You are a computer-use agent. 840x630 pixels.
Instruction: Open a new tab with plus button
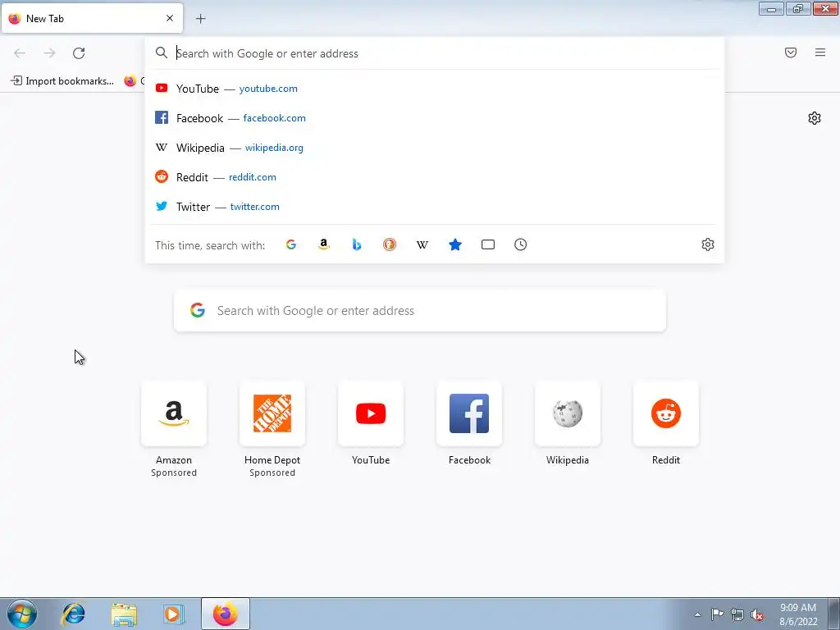[200, 19]
